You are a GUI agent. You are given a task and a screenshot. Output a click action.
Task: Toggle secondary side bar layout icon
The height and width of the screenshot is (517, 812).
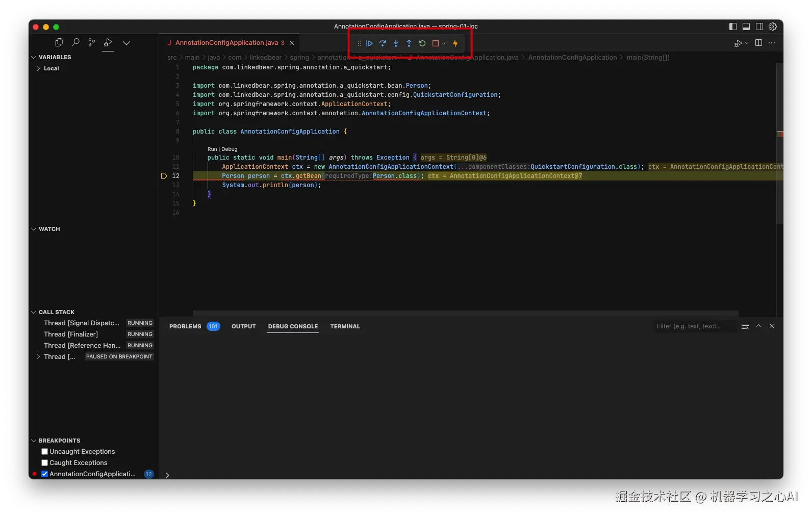(759, 27)
